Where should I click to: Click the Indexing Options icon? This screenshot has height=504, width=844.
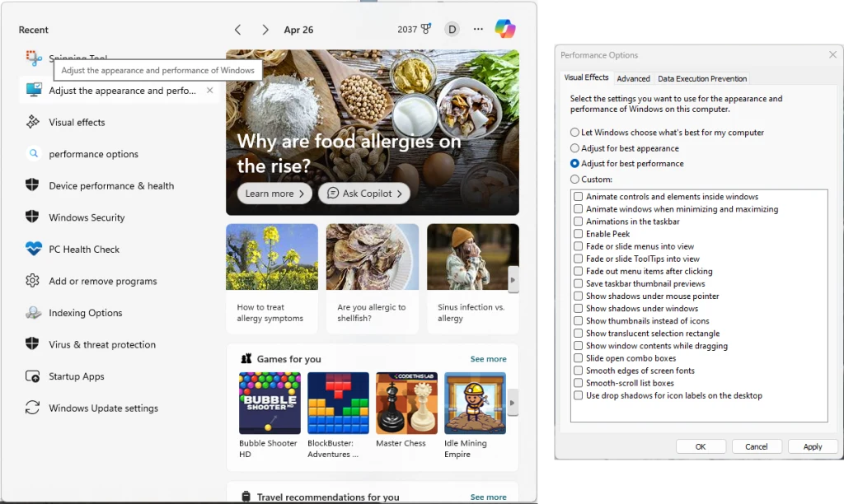pyautogui.click(x=33, y=312)
